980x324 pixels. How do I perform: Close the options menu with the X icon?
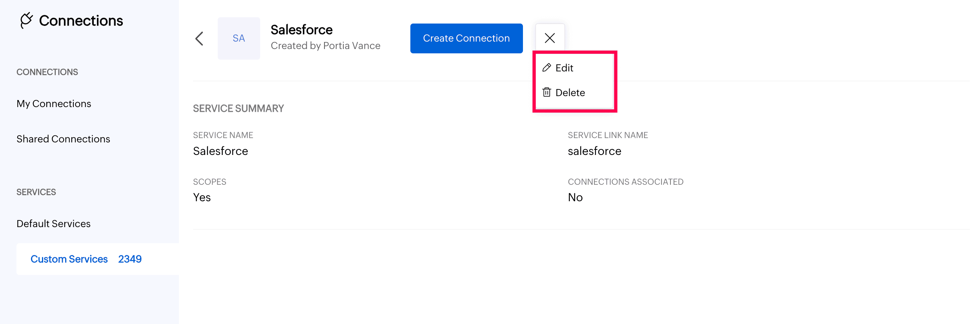550,38
